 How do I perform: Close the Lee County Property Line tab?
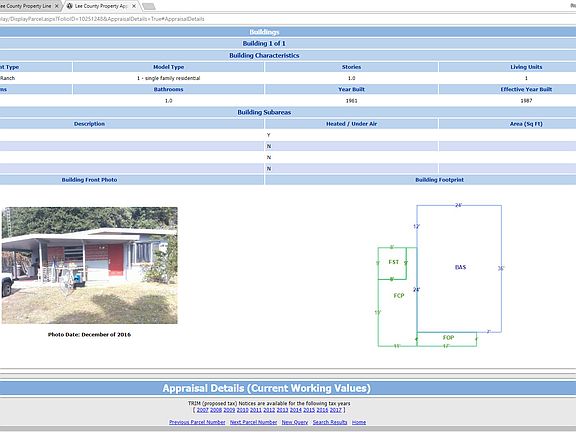click(x=57, y=6)
